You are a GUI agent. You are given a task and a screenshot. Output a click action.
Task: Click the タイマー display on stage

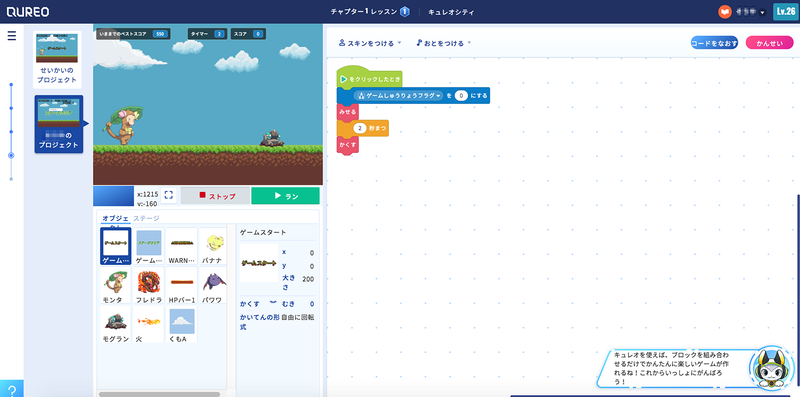point(208,34)
